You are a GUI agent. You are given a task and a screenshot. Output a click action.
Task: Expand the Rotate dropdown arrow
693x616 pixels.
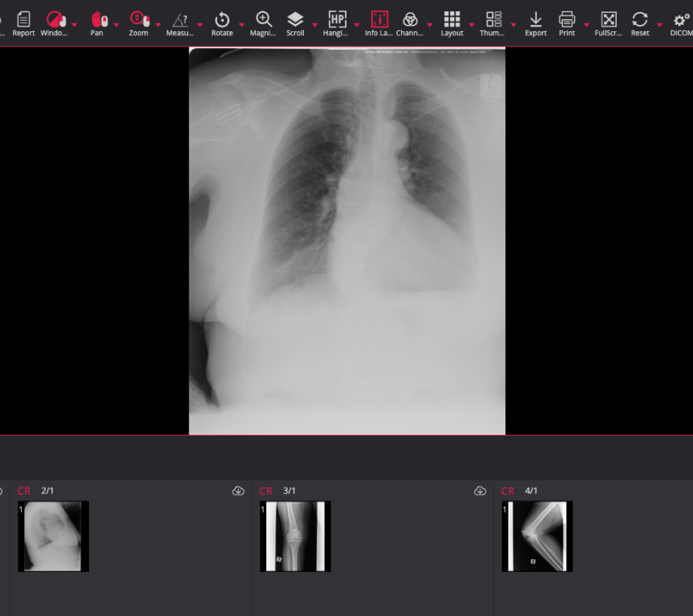(x=241, y=25)
